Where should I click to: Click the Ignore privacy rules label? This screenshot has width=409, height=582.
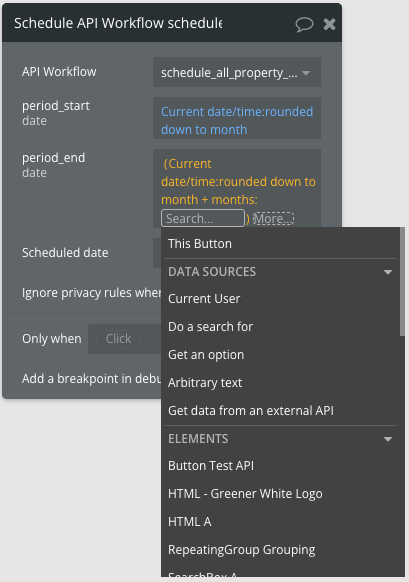92,293
